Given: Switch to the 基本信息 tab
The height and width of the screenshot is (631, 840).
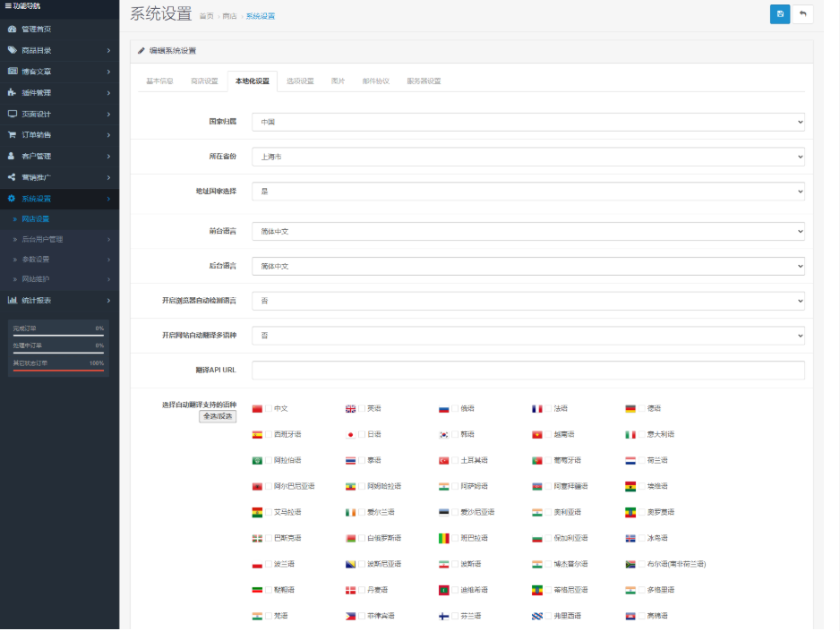Looking at the screenshot, I should click(159, 81).
